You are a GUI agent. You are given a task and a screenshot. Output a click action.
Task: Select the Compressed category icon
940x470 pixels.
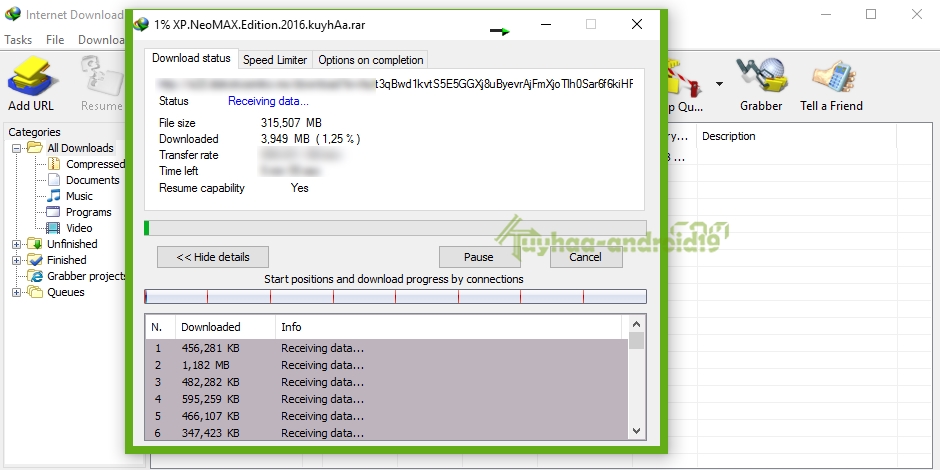point(54,164)
